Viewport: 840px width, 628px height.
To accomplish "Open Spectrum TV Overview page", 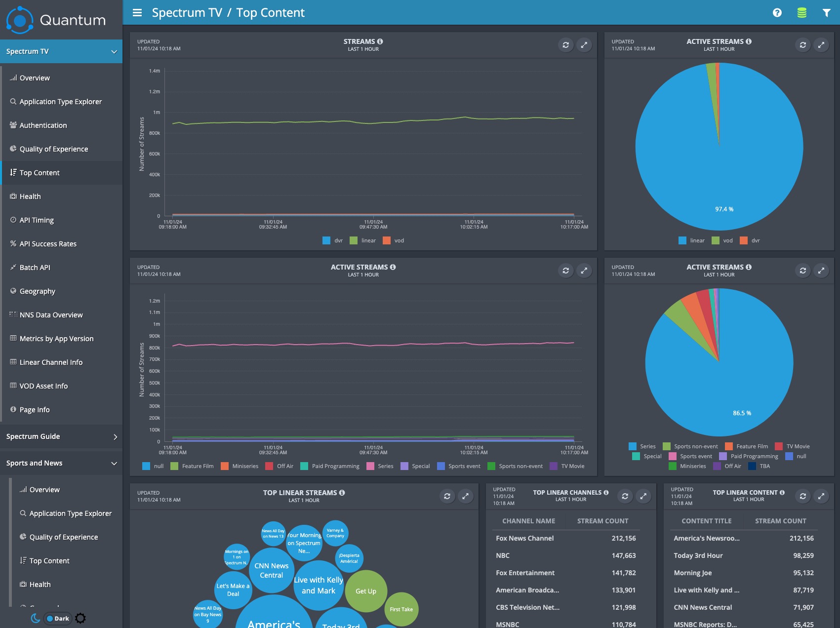I will click(62, 78).
